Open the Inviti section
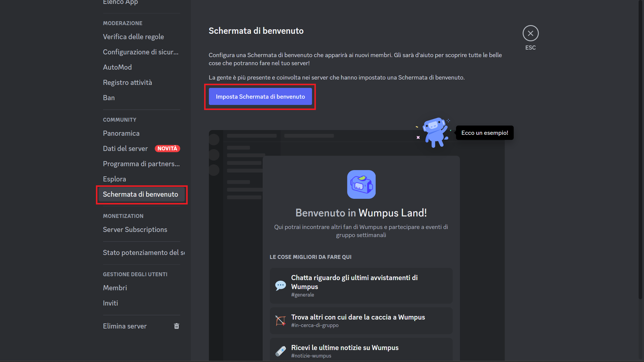 click(x=110, y=303)
